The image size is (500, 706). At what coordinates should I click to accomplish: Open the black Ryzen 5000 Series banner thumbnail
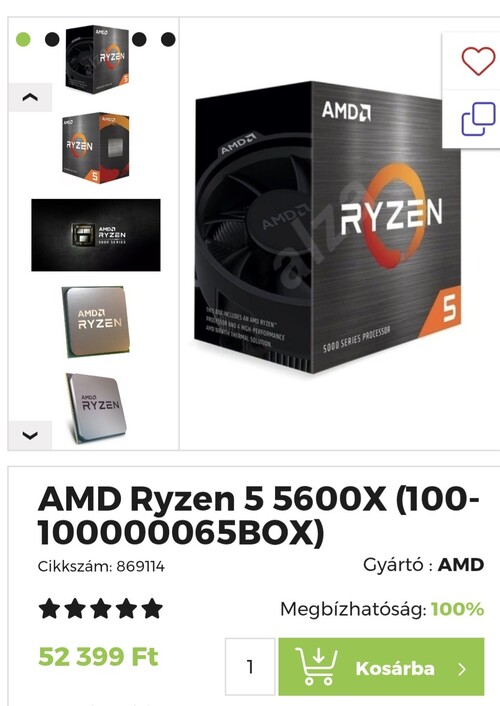[95, 235]
